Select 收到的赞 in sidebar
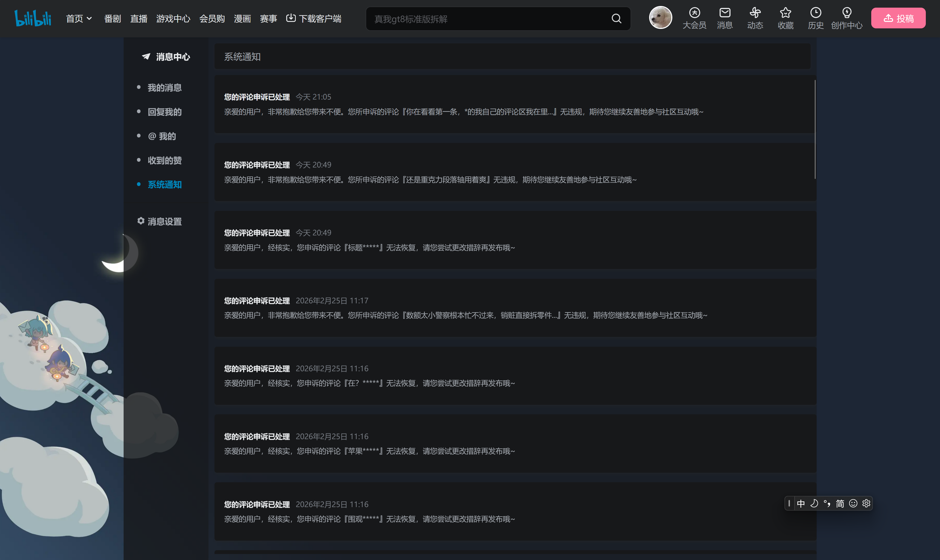 click(x=165, y=160)
